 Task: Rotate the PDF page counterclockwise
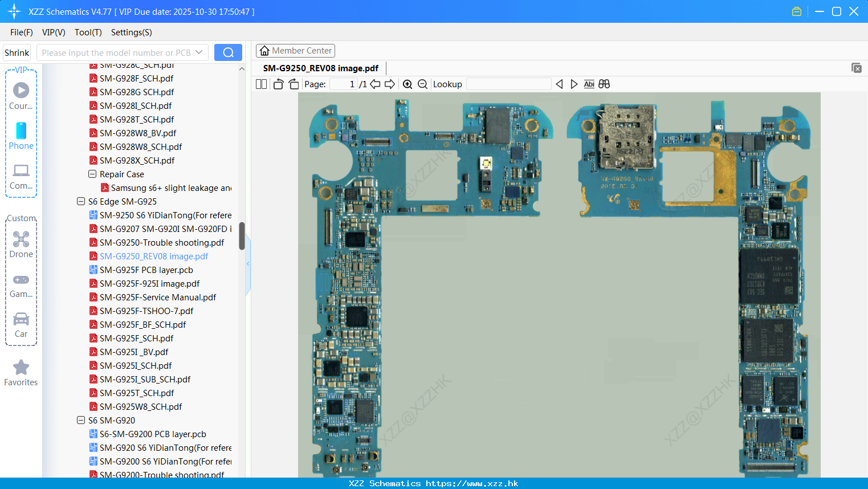(278, 84)
